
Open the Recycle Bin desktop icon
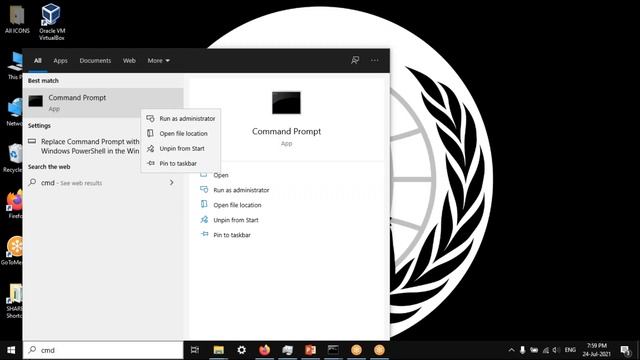14,158
